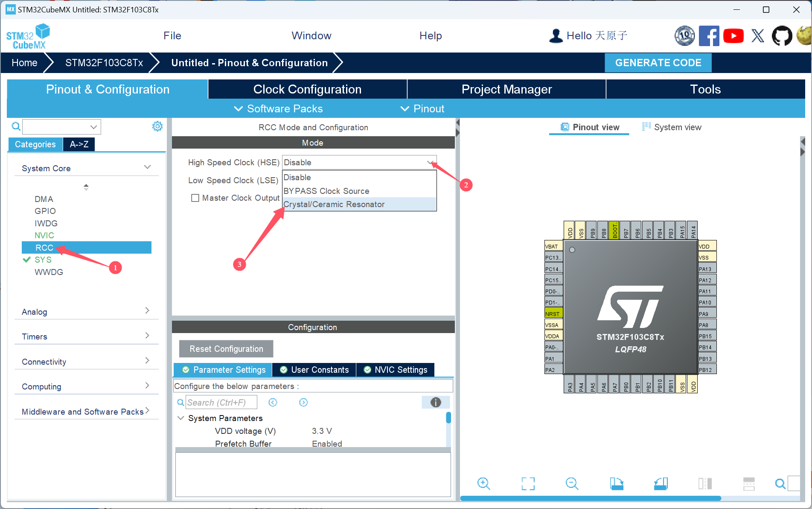
Task: Collapse the System Core category
Action: [147, 167]
